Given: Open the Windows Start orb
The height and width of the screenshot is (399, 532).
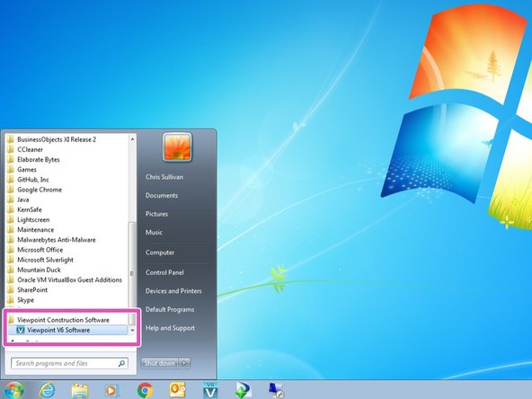Looking at the screenshot, I should pos(14,390).
